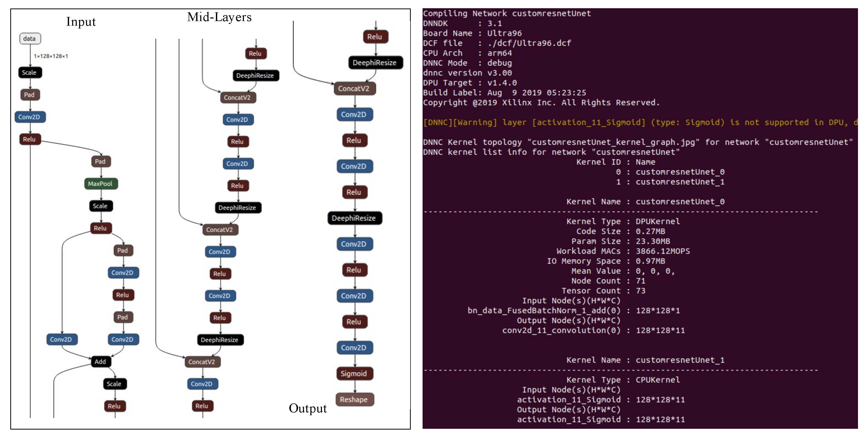Click the DNNC Warning line in the terminal
Viewport: 868px width, 437px height.
point(640,122)
